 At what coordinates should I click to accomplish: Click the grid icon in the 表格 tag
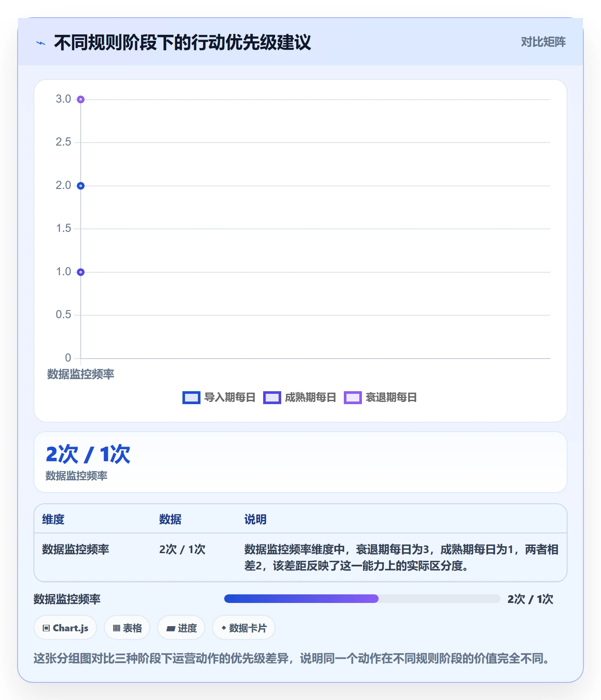(x=116, y=628)
